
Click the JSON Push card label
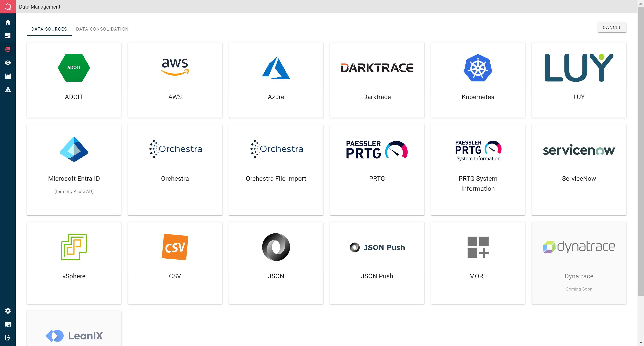coord(377,276)
